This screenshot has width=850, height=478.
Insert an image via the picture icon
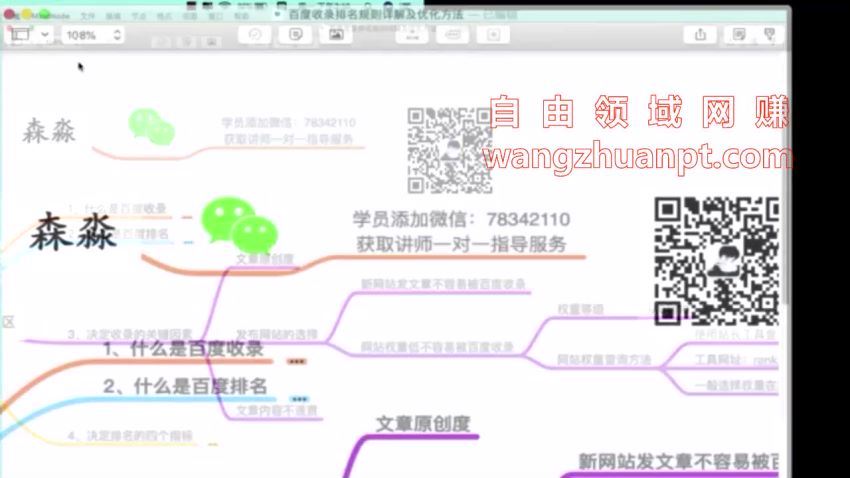click(x=336, y=35)
